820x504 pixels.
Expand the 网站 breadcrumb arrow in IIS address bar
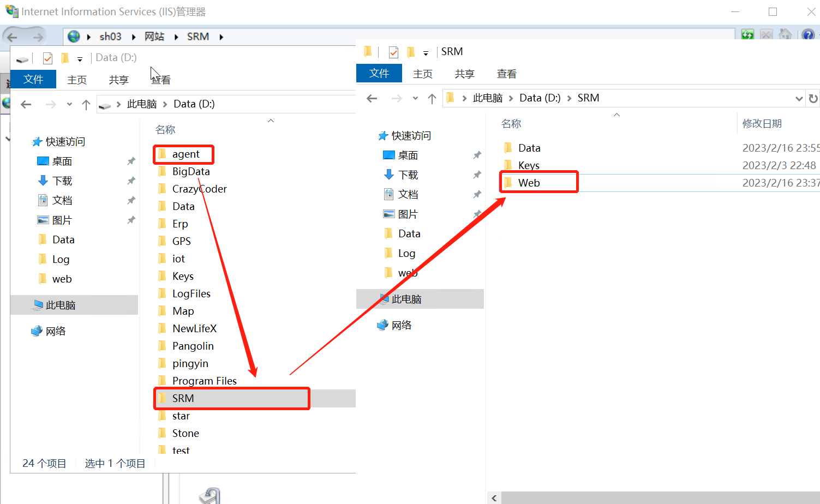176,37
